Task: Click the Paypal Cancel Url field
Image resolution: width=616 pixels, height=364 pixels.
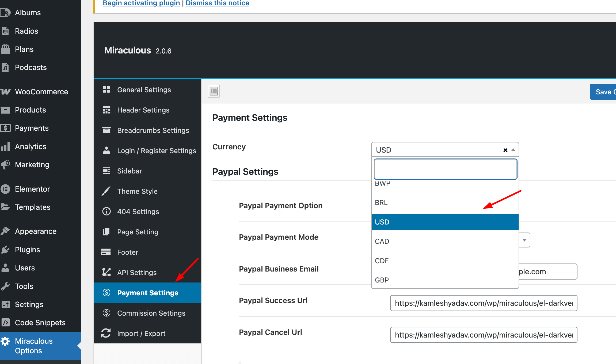Action: (484, 335)
